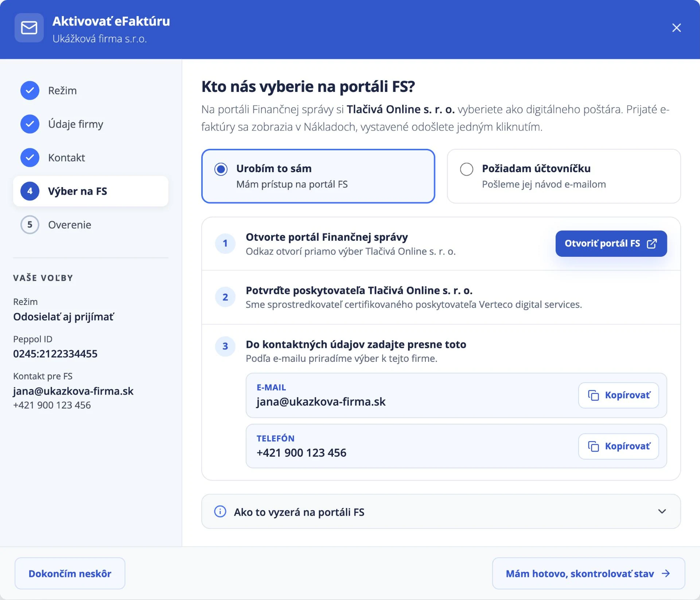Select the Výber na FS step

coord(91,191)
